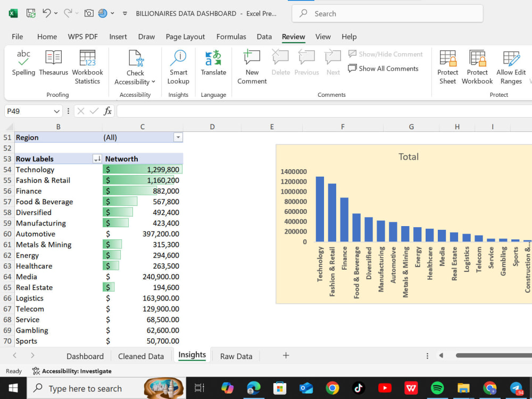Viewport: 532px width, 399px height.
Task: Launch the Translate tool
Action: 213,63
